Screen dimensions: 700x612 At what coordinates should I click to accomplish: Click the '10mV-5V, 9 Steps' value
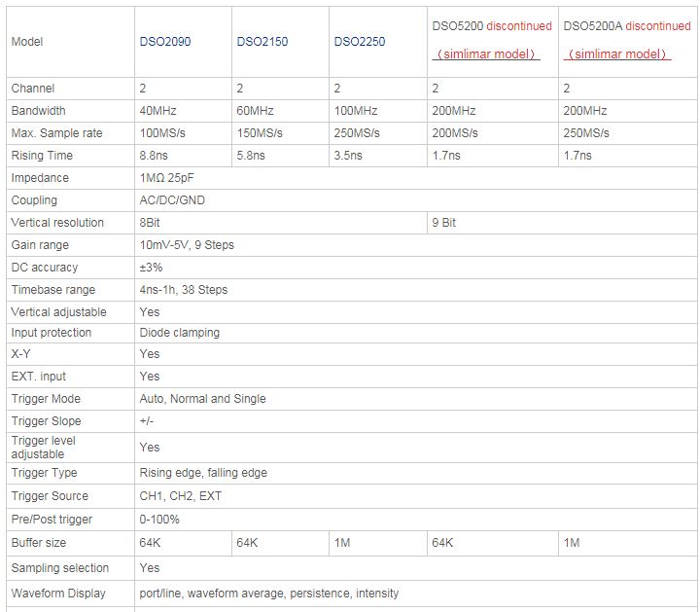coord(187,245)
